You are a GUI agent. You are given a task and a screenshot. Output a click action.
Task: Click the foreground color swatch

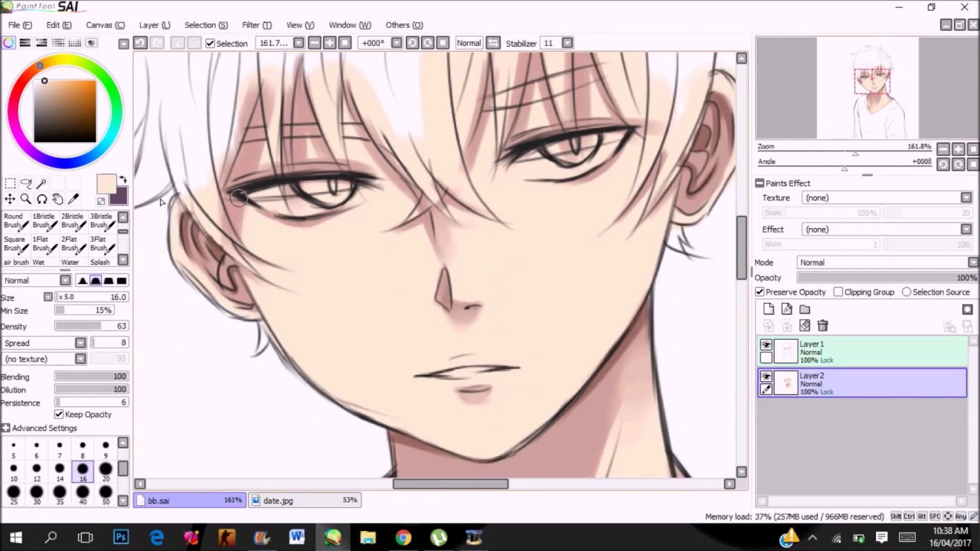pos(106,184)
